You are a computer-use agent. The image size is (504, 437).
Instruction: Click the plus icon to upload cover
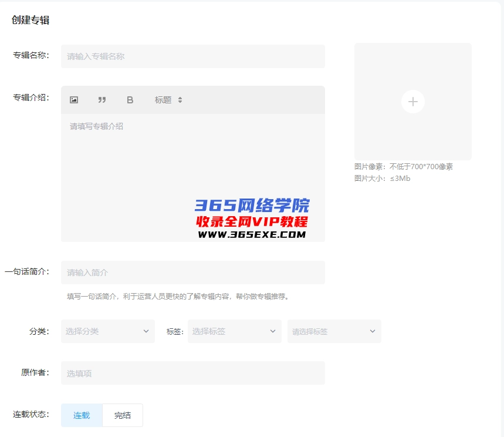click(412, 102)
